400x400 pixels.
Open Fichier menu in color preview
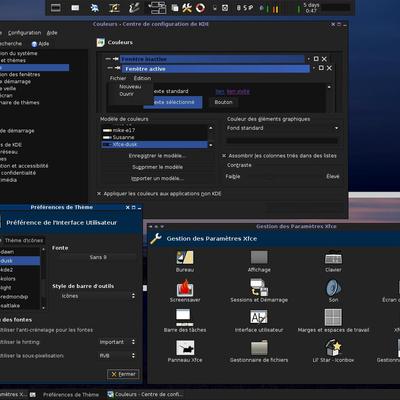click(118, 78)
